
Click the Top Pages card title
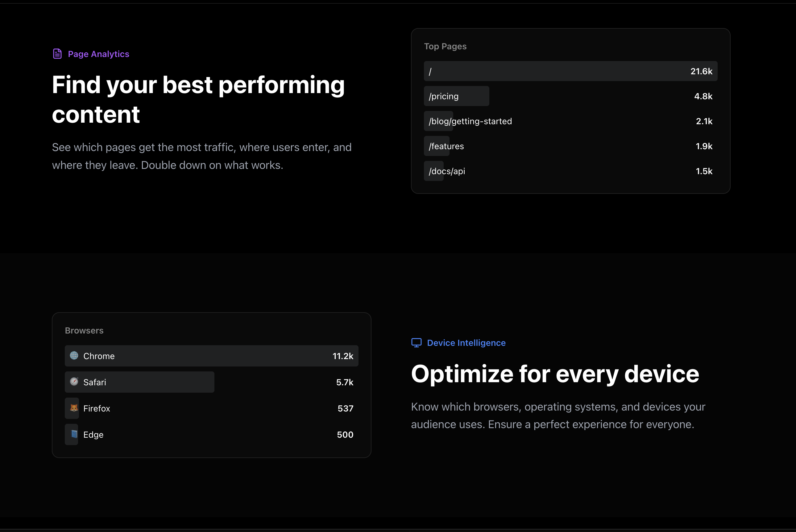coord(445,47)
